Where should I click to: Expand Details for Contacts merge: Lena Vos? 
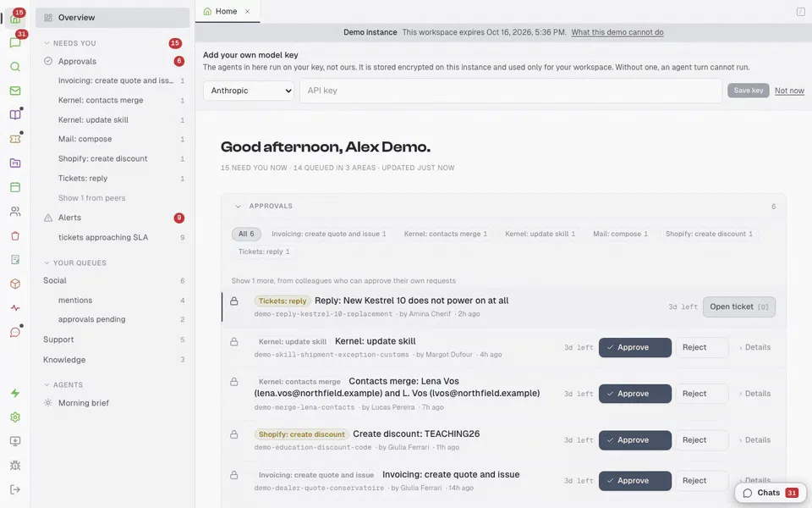click(x=755, y=394)
